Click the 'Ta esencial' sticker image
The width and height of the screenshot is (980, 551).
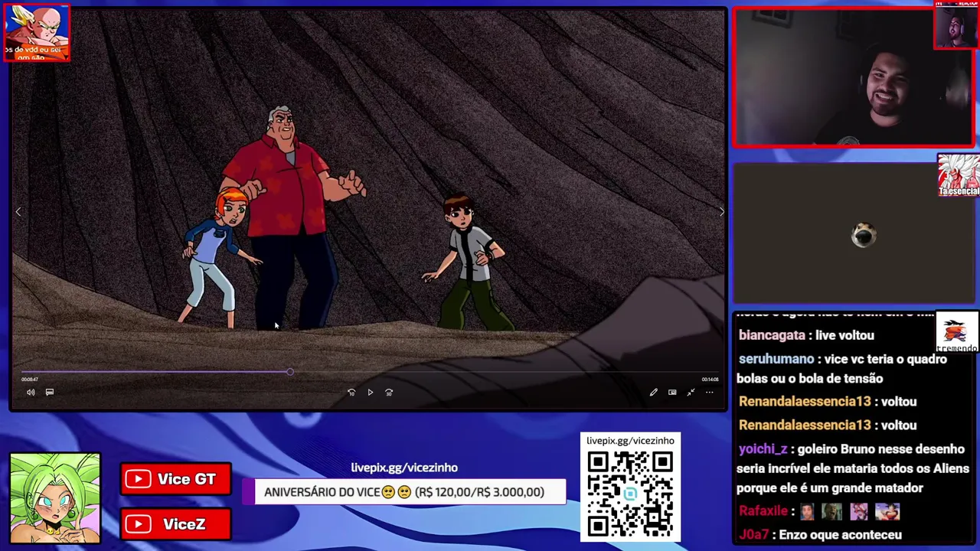[958, 175]
